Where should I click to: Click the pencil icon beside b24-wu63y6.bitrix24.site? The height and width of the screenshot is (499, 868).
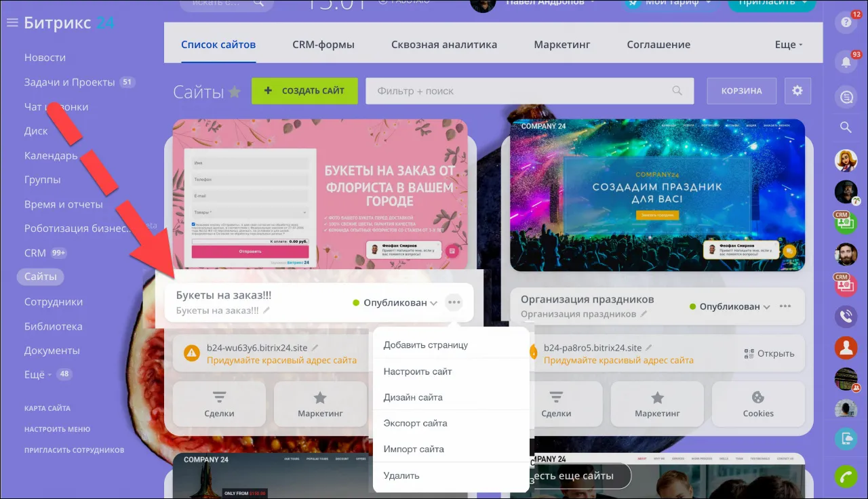(x=315, y=348)
